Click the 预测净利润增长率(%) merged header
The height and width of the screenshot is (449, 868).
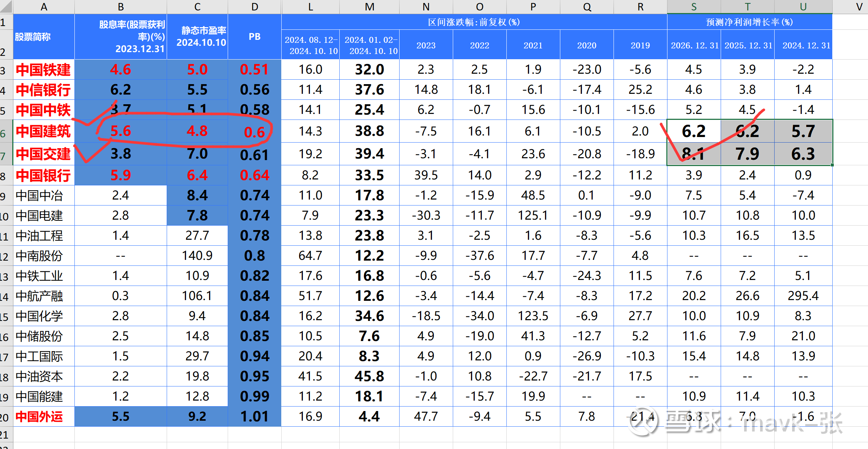coord(750,22)
